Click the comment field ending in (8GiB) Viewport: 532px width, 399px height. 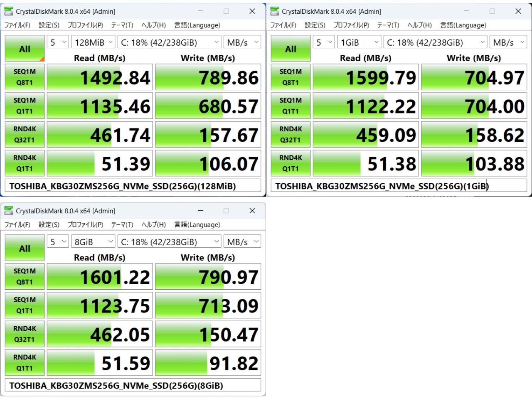point(133,385)
